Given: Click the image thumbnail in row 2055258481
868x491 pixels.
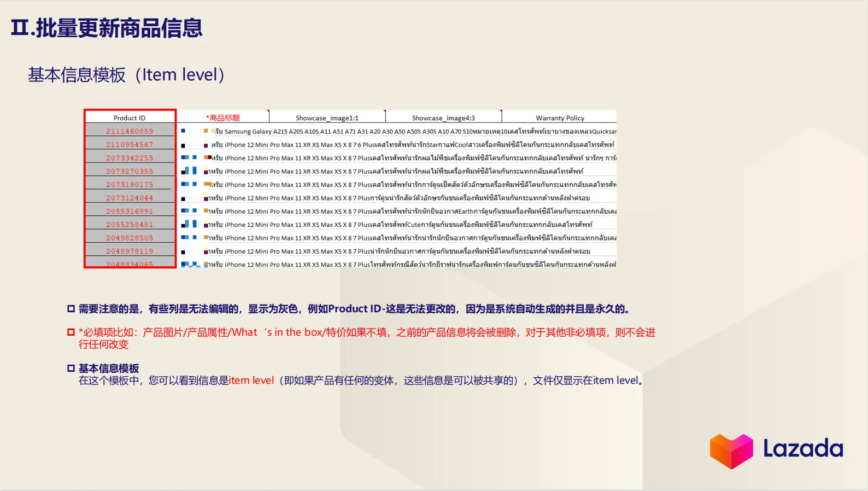Looking at the screenshot, I should [x=189, y=224].
